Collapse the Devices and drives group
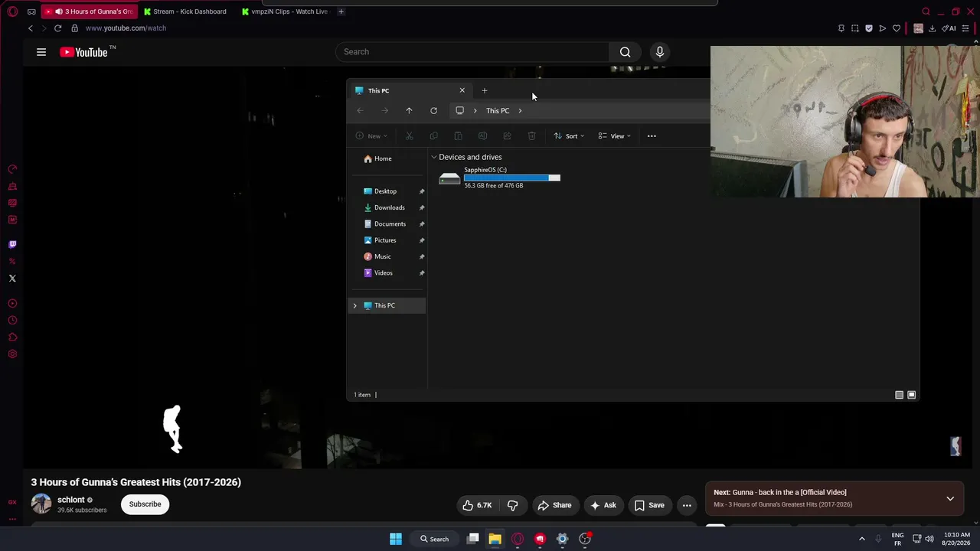This screenshot has width=980, height=551. click(x=433, y=158)
